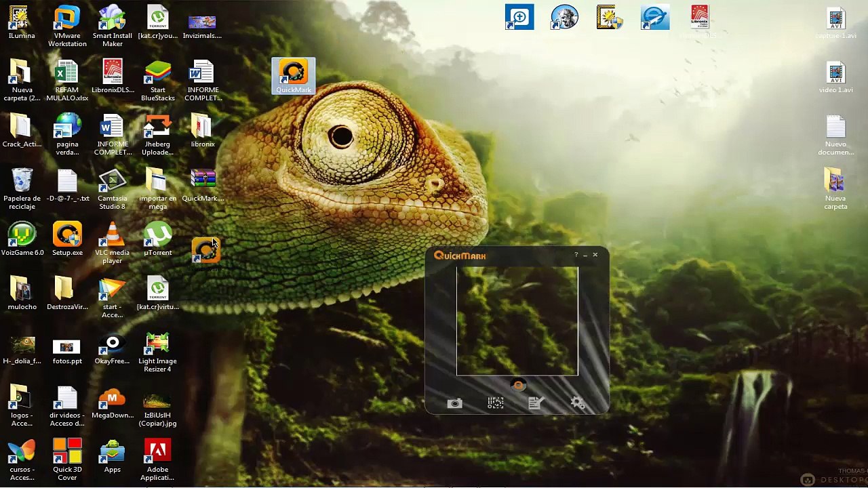Select the Papelera de reciclaje icon
868x488 pixels.
pyautogui.click(x=22, y=188)
